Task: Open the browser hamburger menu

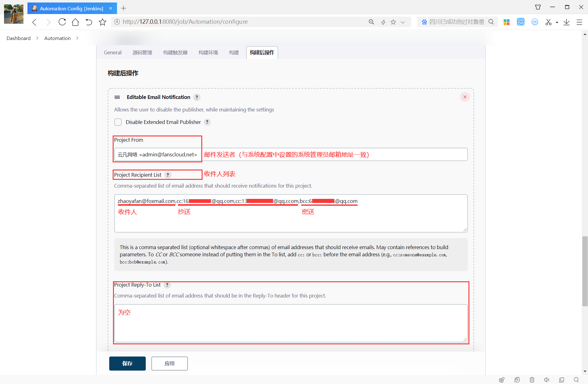Action: click(x=580, y=22)
